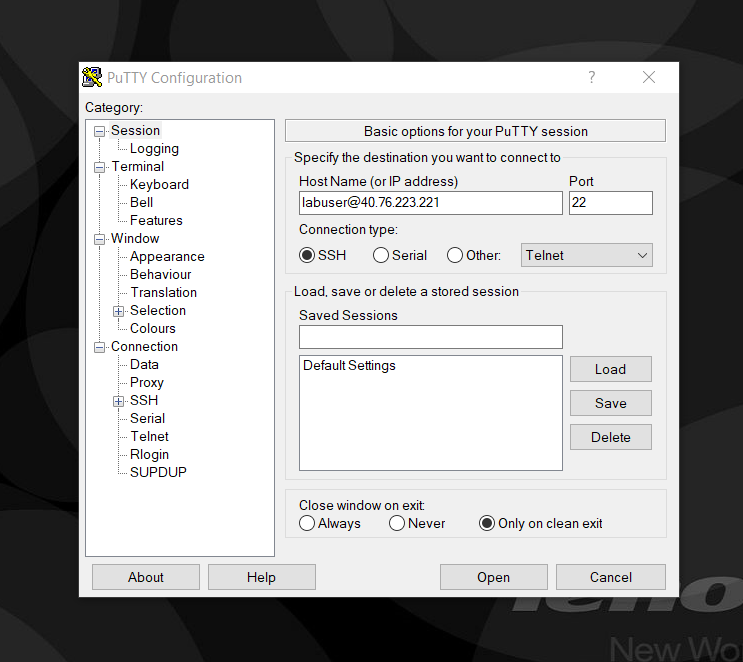Expand the Selection tree node
Viewport: 743px width, 662px height.
click(x=118, y=311)
